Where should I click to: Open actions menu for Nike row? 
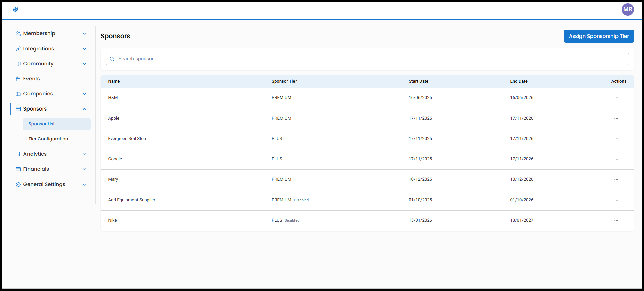click(x=616, y=221)
